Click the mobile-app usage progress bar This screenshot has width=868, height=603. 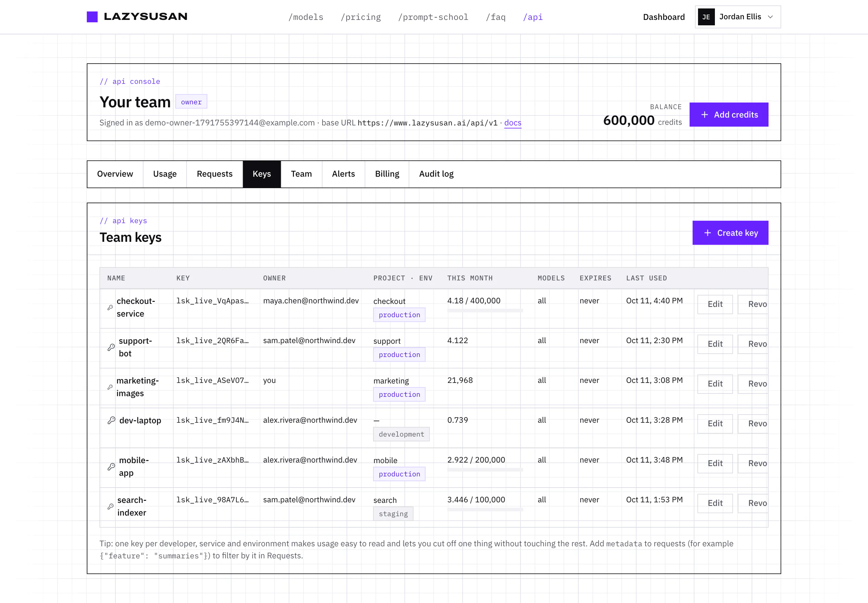[485, 470]
